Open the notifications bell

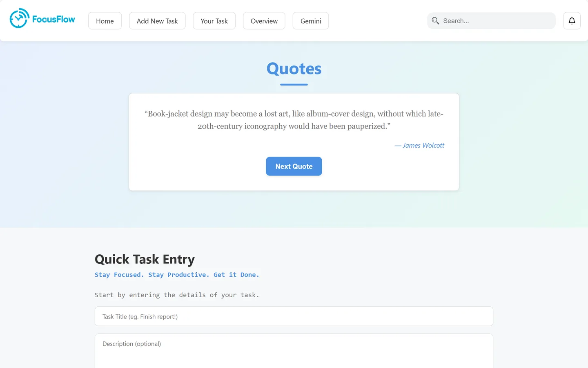coord(572,21)
